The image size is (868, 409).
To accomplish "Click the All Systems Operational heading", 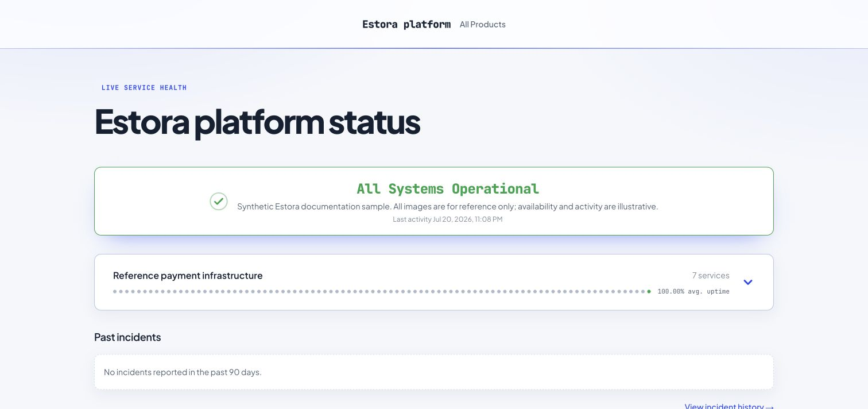I will [x=448, y=188].
